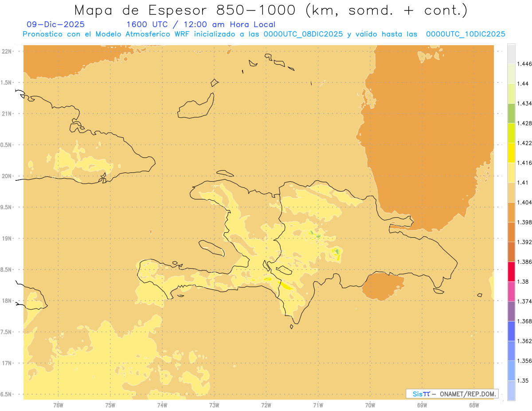Click the '1.38' color bar label
The height and width of the screenshot is (411, 532).
pyautogui.click(x=523, y=282)
